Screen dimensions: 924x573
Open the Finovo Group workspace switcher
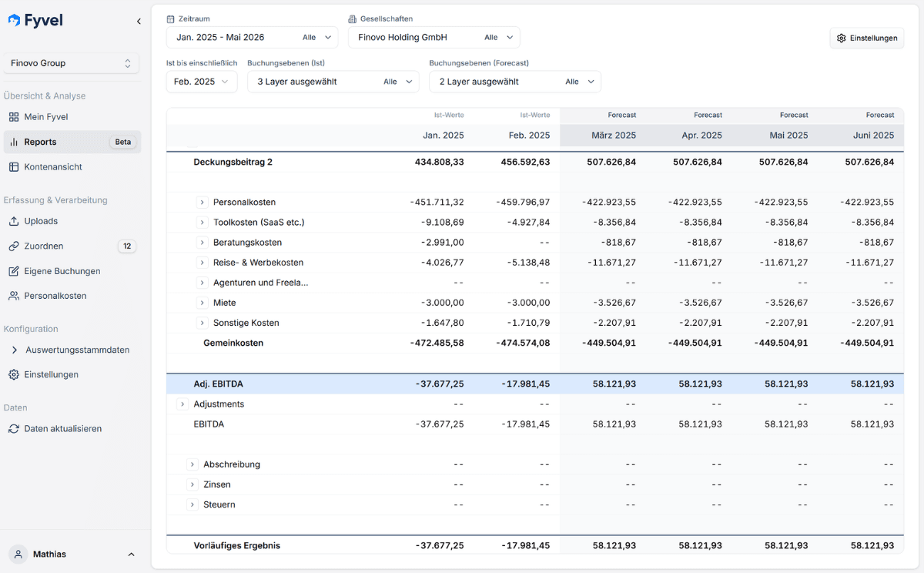pyautogui.click(x=72, y=63)
